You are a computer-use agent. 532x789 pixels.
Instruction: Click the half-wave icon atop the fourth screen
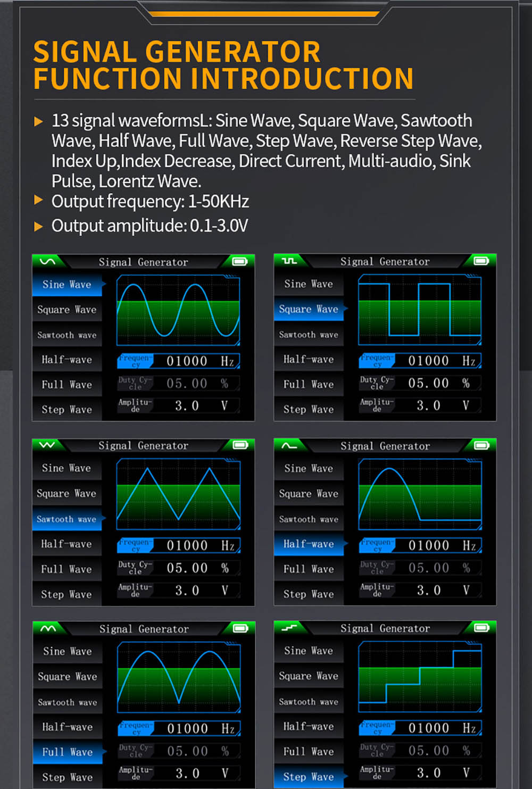[289, 446]
